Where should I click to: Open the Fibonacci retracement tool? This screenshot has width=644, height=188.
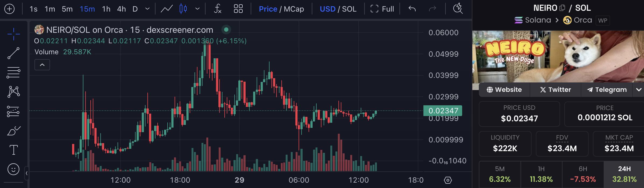pos(13,73)
